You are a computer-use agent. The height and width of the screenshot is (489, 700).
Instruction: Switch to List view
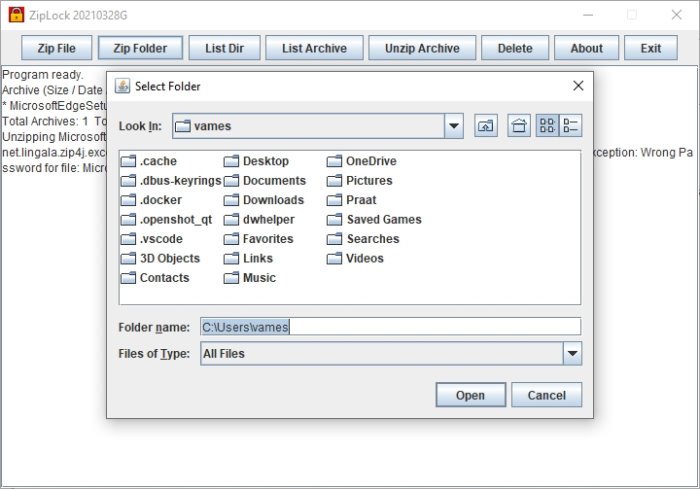point(547,125)
